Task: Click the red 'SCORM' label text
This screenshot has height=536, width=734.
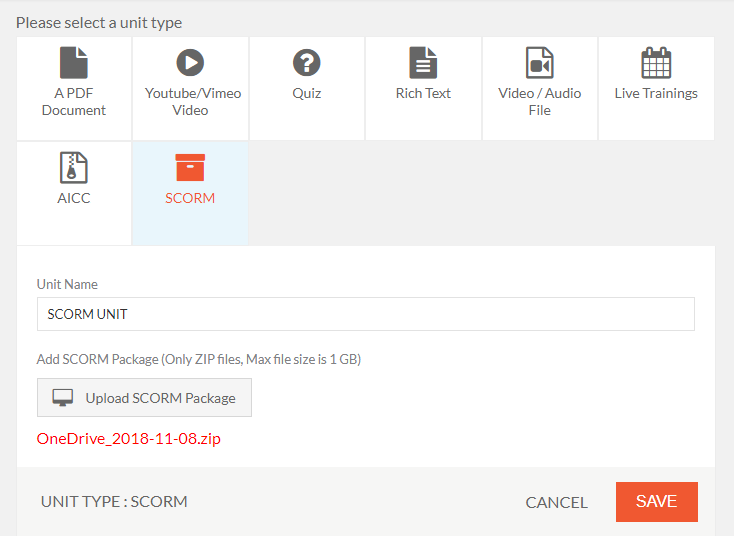Action: click(x=190, y=198)
